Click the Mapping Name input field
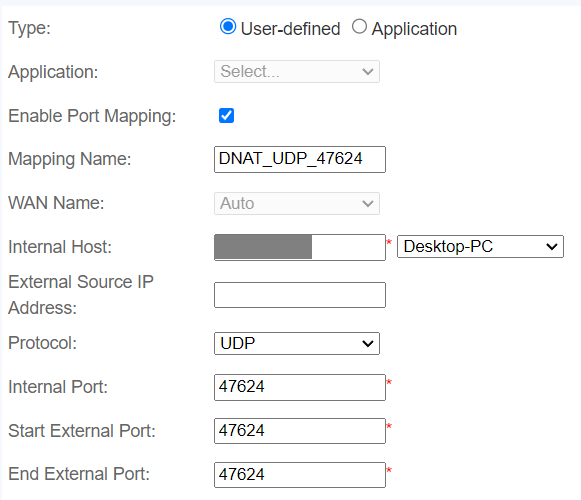581x500 pixels. 300,159
